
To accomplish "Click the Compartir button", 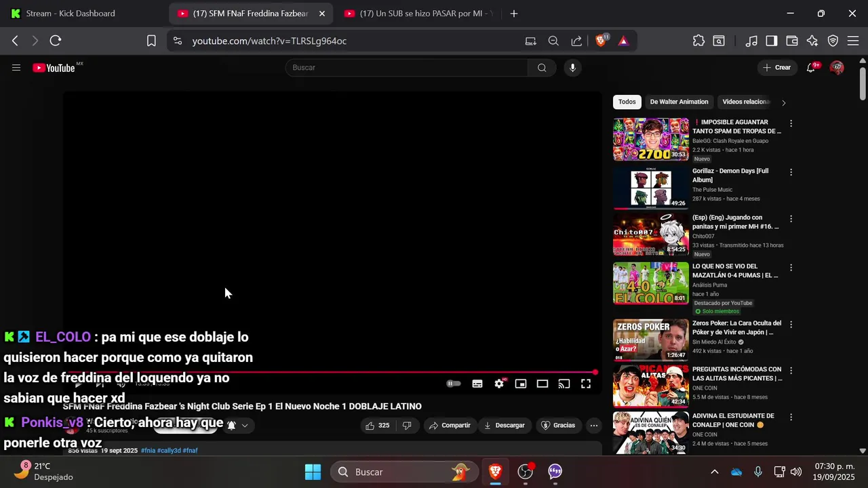I will [449, 426].
